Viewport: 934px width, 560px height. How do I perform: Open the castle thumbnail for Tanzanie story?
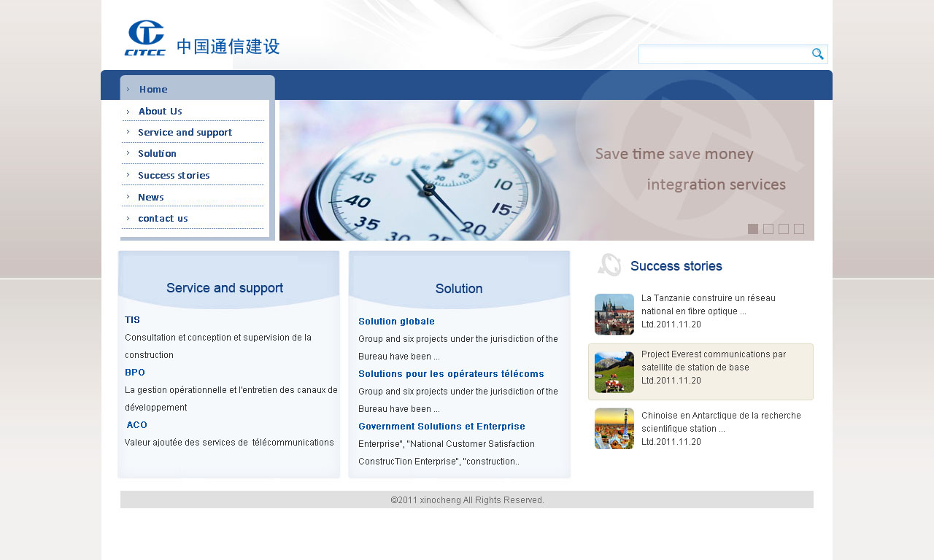(614, 314)
